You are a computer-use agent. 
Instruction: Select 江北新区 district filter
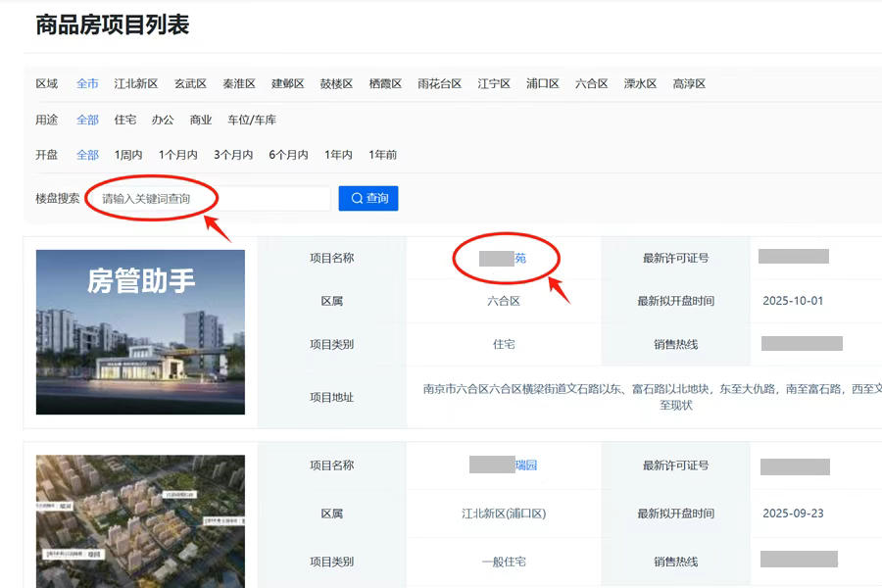pos(135,84)
